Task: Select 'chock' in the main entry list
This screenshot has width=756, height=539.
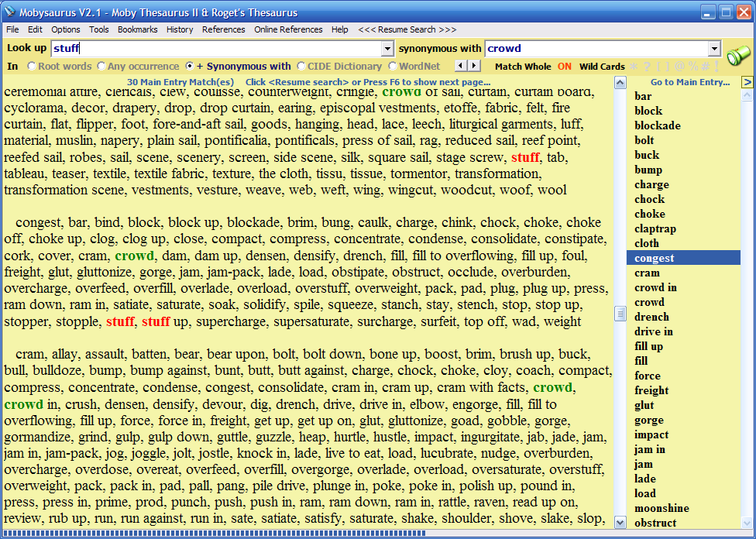Action: (x=649, y=199)
